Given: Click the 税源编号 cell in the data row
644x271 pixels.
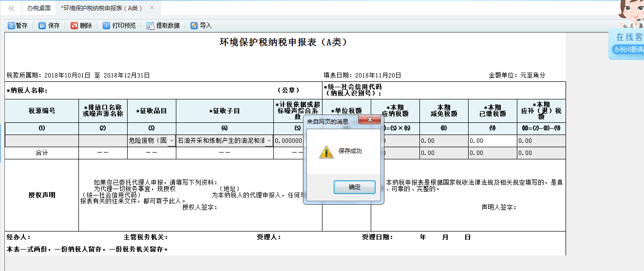Looking at the screenshot, I should [x=42, y=141].
